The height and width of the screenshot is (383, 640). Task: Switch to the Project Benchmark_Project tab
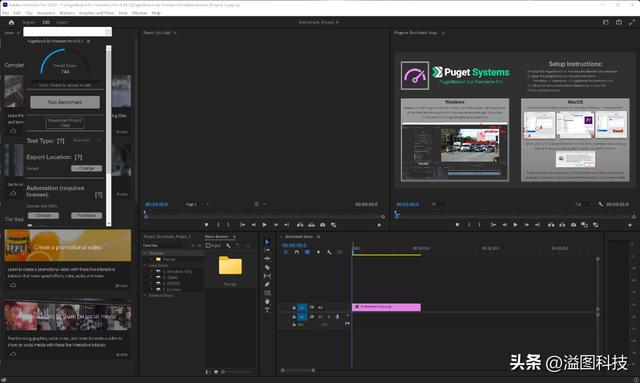167,237
